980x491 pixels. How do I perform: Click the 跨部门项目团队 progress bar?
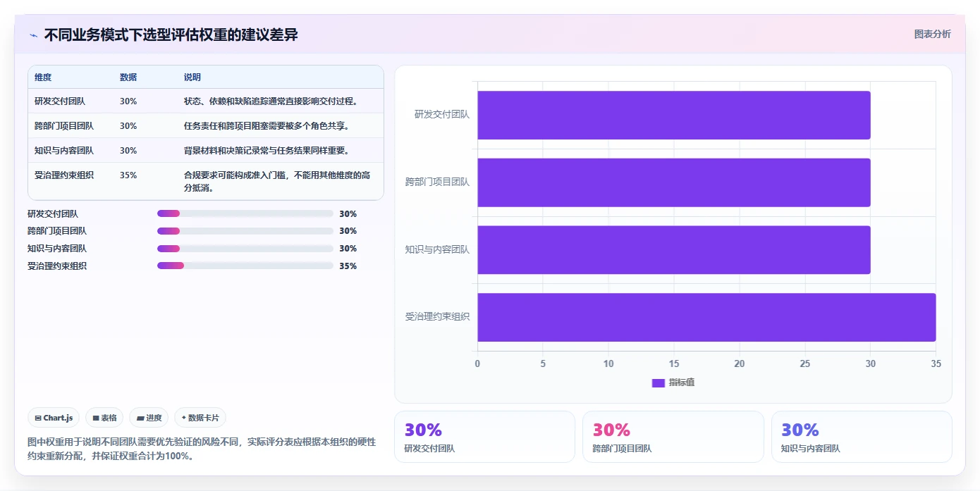pyautogui.click(x=245, y=231)
